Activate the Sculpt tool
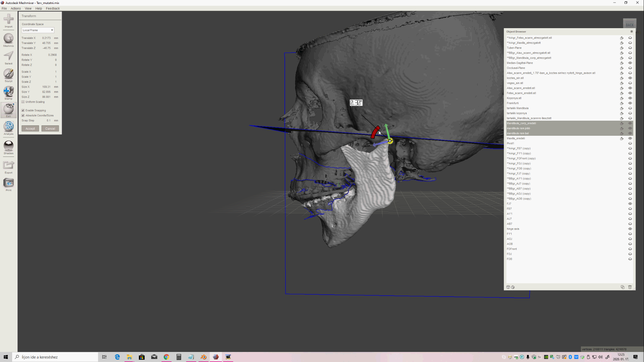644x362 pixels. [x=8, y=74]
